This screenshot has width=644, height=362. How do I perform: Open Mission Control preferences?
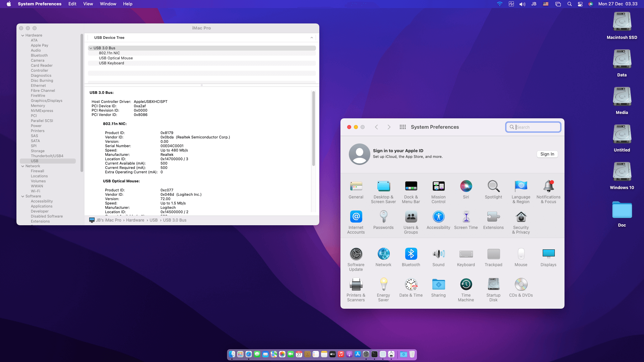coord(438,192)
